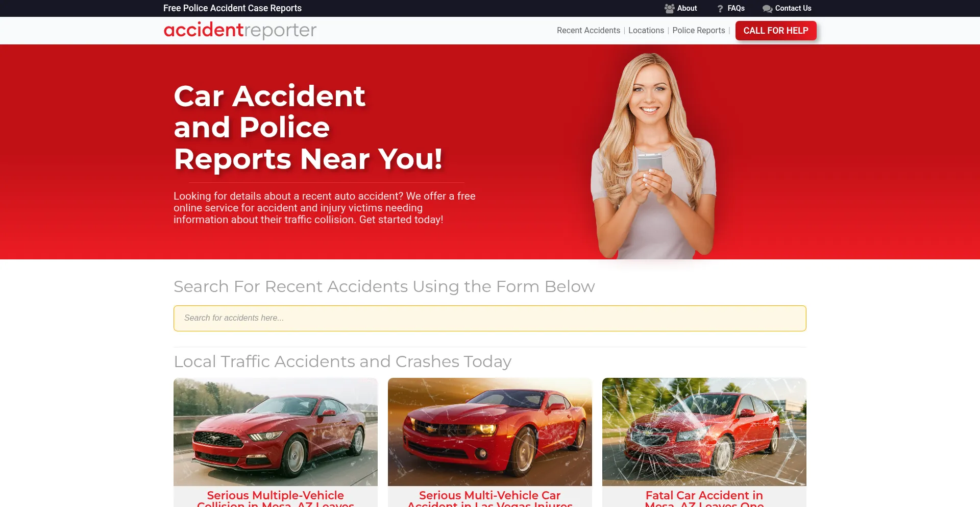Open the About page link
This screenshot has width=980, height=507.
click(x=687, y=8)
